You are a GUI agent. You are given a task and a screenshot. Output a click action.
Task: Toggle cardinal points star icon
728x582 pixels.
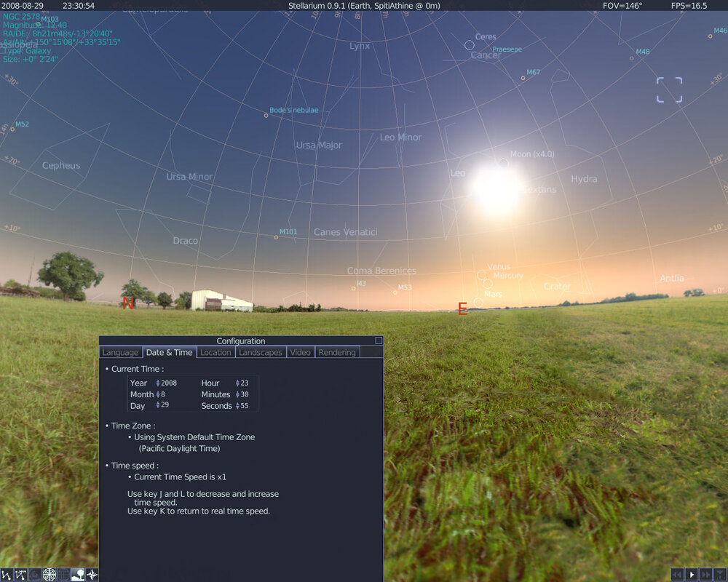92,575
